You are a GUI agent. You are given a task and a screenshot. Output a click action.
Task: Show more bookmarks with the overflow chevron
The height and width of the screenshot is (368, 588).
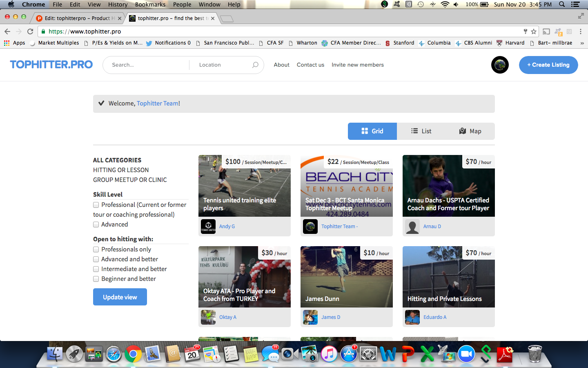coord(582,43)
